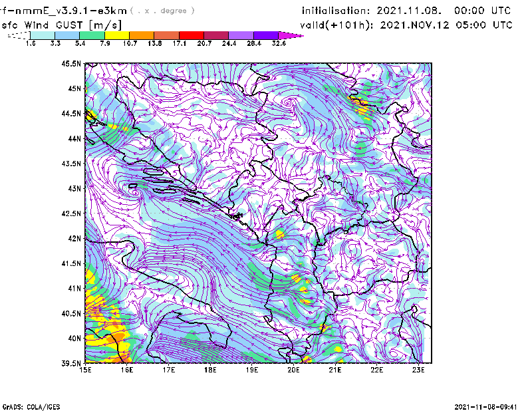Click the legend value "3.3"

tap(55, 43)
